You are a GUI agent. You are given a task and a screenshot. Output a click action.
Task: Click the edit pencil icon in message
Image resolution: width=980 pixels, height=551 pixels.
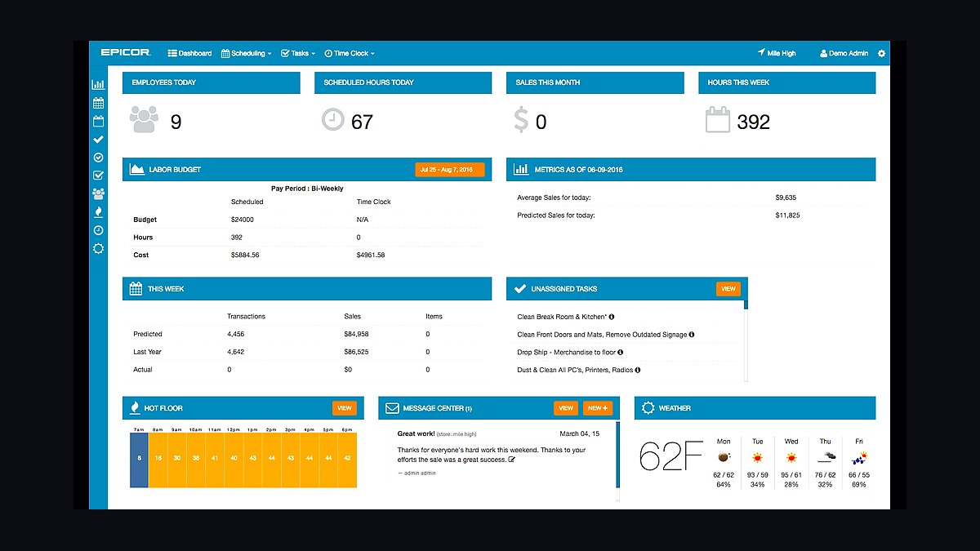[x=512, y=460]
